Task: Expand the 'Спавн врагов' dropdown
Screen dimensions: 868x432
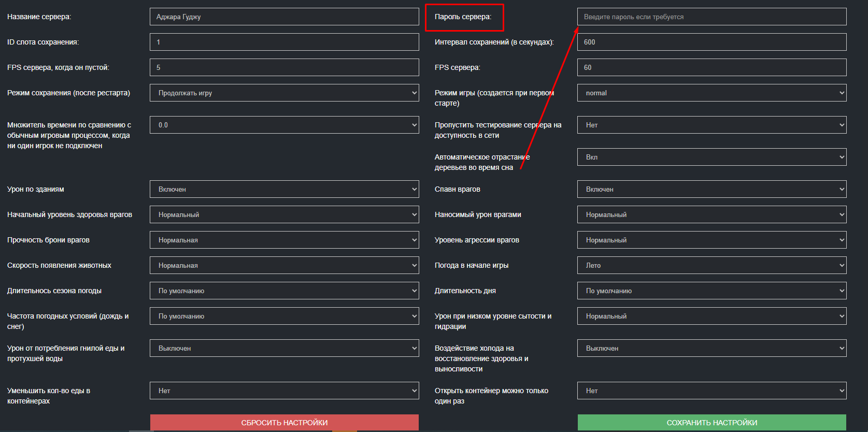Action: tap(712, 189)
